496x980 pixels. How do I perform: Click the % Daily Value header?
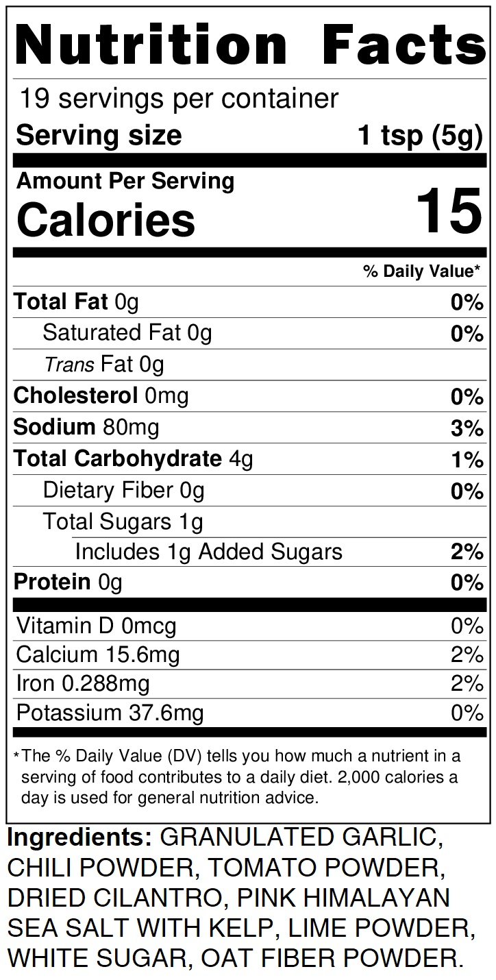422,271
